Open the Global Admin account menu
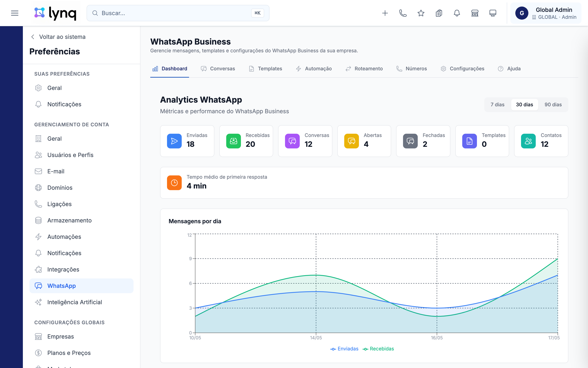 [546, 13]
